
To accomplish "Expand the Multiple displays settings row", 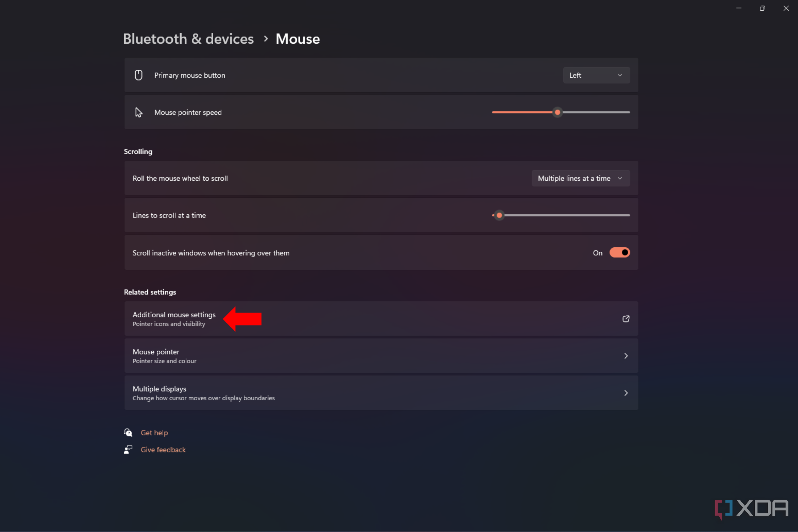I will pyautogui.click(x=626, y=393).
